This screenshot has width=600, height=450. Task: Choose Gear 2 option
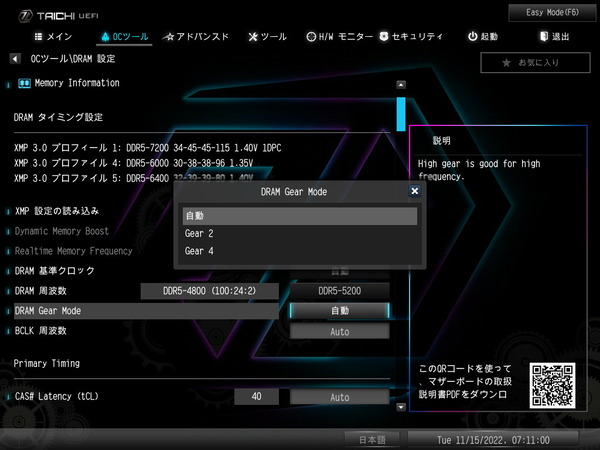click(300, 233)
